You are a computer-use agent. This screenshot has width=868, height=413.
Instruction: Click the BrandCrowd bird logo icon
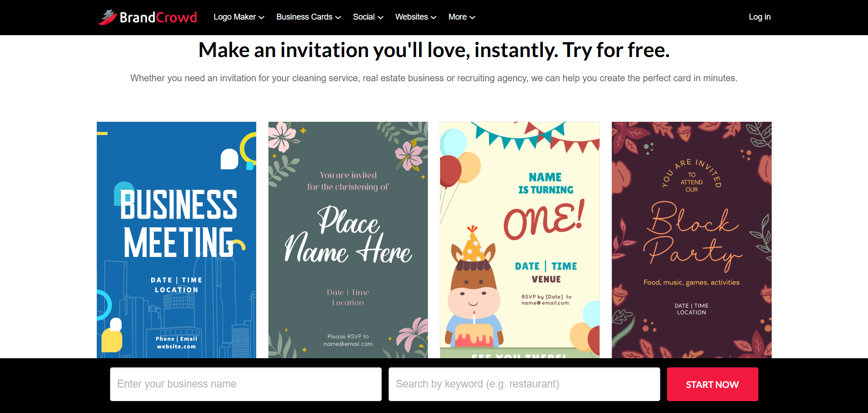(x=107, y=17)
